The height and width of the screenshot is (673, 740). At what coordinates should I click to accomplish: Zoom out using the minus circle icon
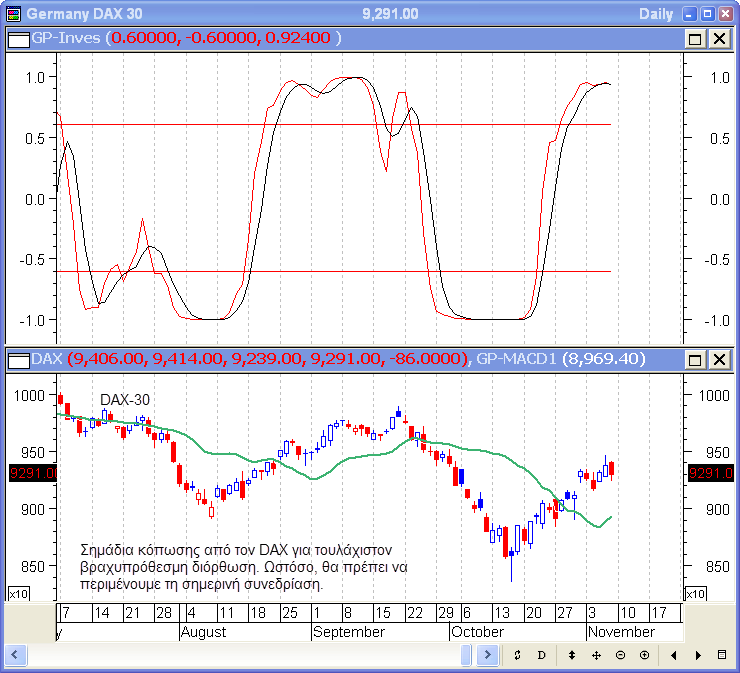[620, 655]
